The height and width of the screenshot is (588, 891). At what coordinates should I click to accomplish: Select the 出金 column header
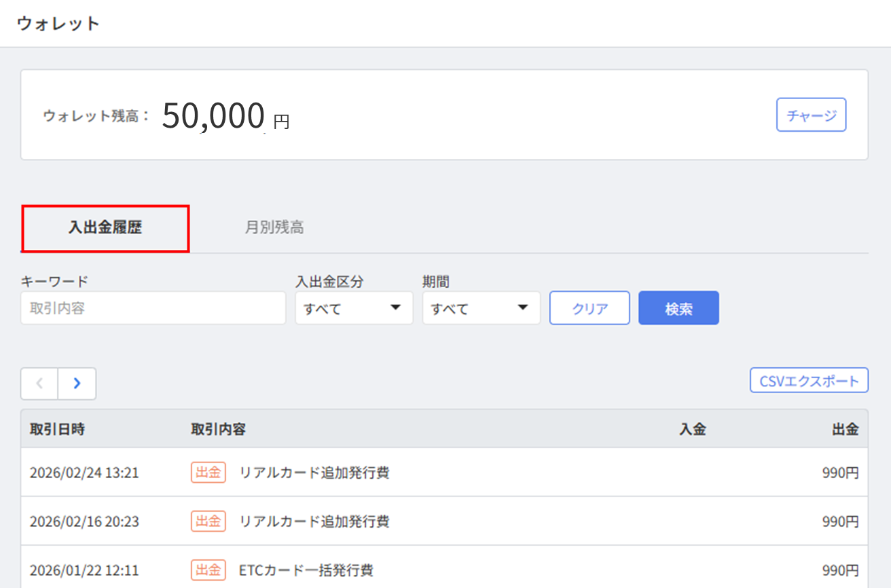point(845,429)
